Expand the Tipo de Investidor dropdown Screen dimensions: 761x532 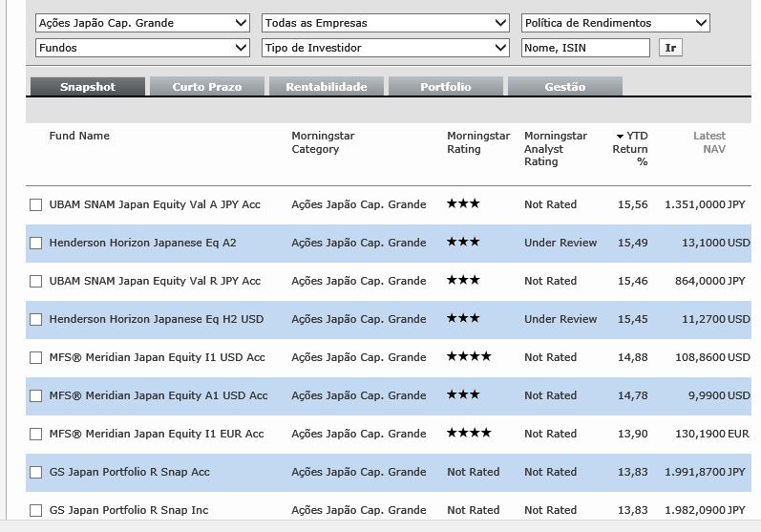click(x=386, y=48)
